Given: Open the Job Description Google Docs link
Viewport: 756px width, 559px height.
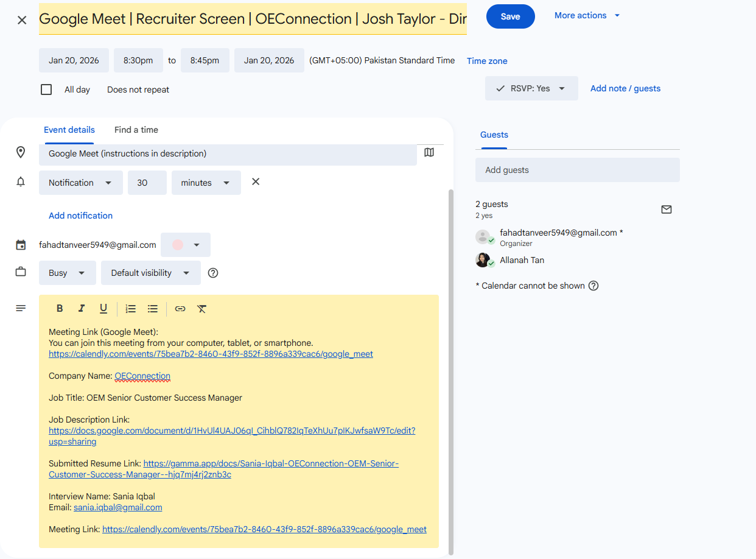Looking at the screenshot, I should point(232,436).
